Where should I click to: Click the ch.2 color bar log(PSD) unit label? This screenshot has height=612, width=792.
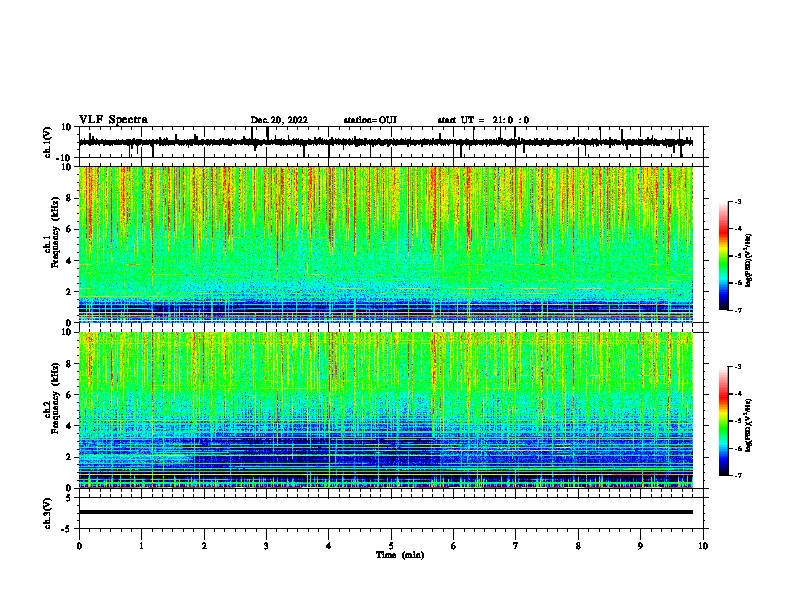click(x=749, y=425)
